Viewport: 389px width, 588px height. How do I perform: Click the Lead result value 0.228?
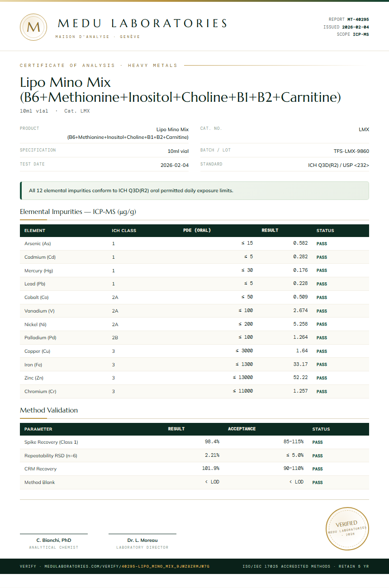pos(300,284)
